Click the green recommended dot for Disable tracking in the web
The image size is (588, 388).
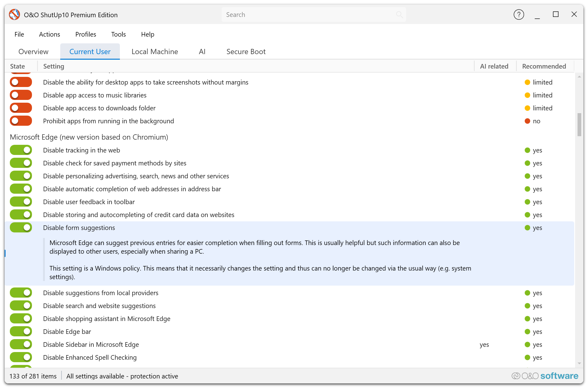pos(527,150)
